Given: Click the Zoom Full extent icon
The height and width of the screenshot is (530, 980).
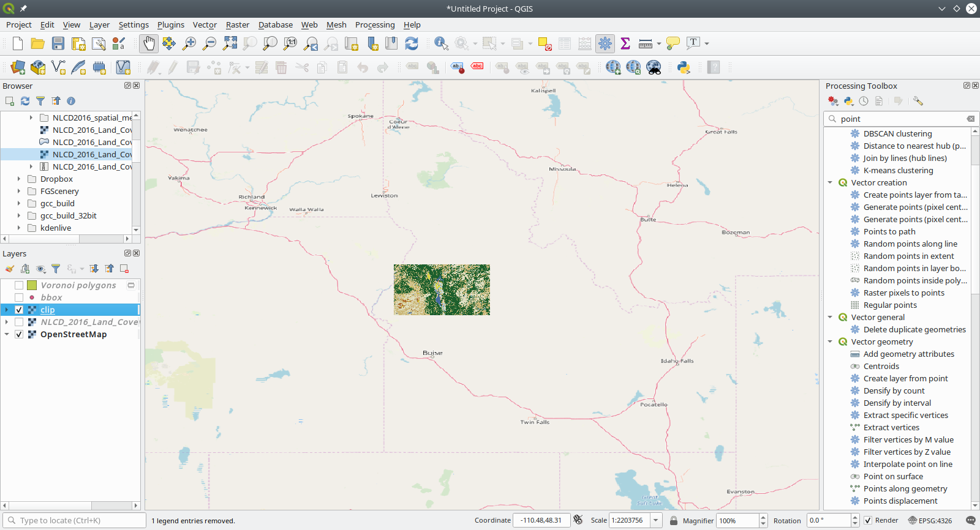Looking at the screenshot, I should [230, 43].
